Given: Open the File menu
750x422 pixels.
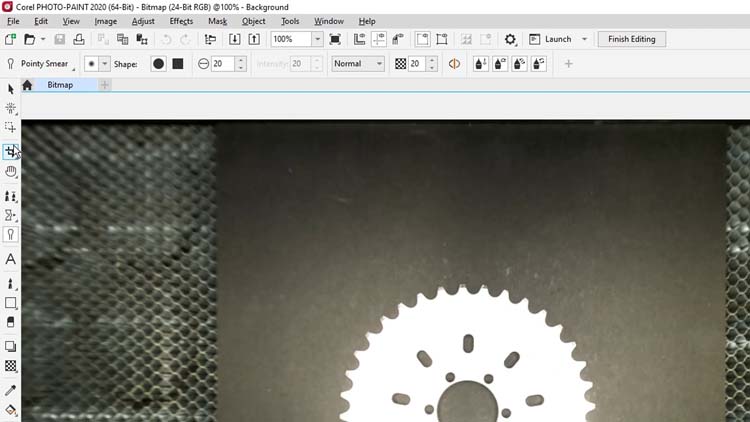Looking at the screenshot, I should (x=13, y=21).
